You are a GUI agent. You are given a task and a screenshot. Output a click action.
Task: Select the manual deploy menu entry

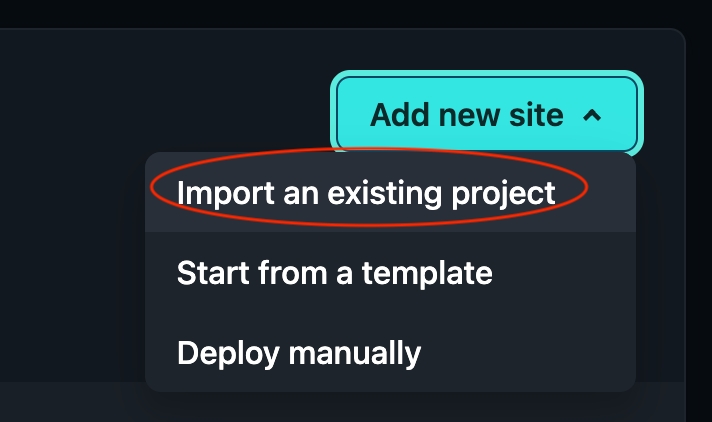tap(299, 352)
